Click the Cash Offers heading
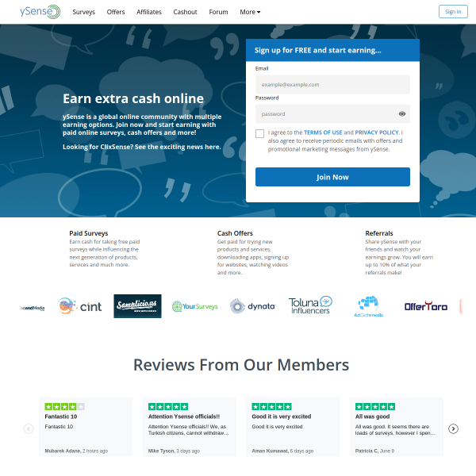The width and height of the screenshot is (476, 476). coord(235,233)
